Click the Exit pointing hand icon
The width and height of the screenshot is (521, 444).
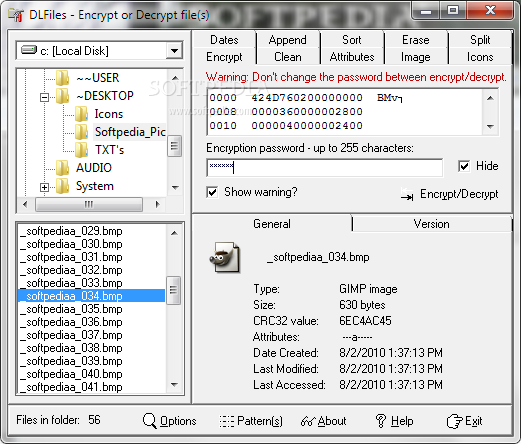[x=454, y=421]
